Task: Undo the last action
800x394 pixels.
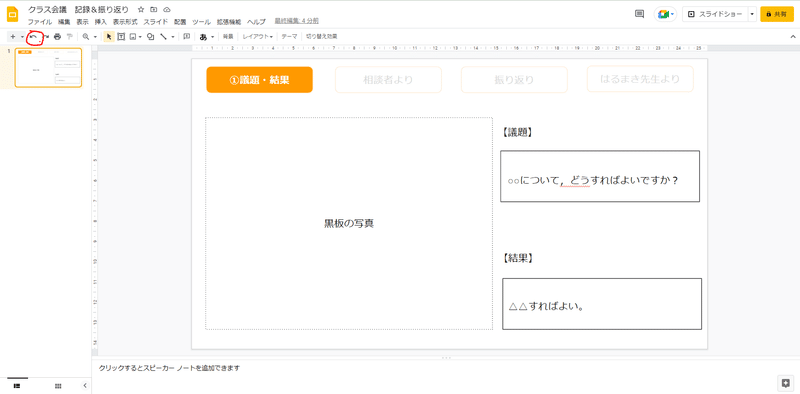Action: click(x=34, y=37)
